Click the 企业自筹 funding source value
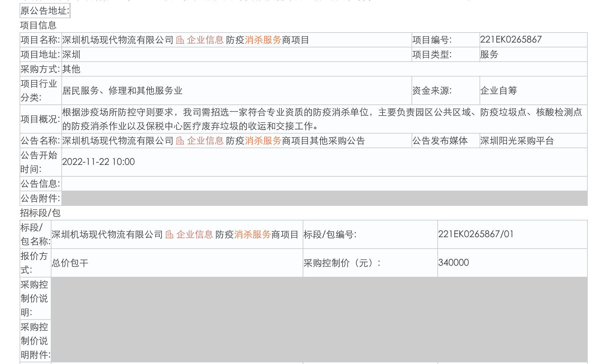 [498, 91]
